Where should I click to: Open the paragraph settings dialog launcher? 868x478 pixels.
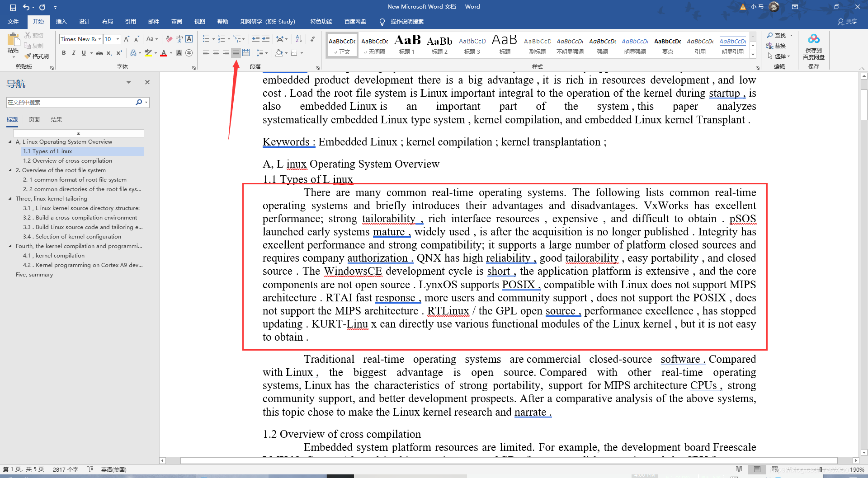[x=318, y=68]
